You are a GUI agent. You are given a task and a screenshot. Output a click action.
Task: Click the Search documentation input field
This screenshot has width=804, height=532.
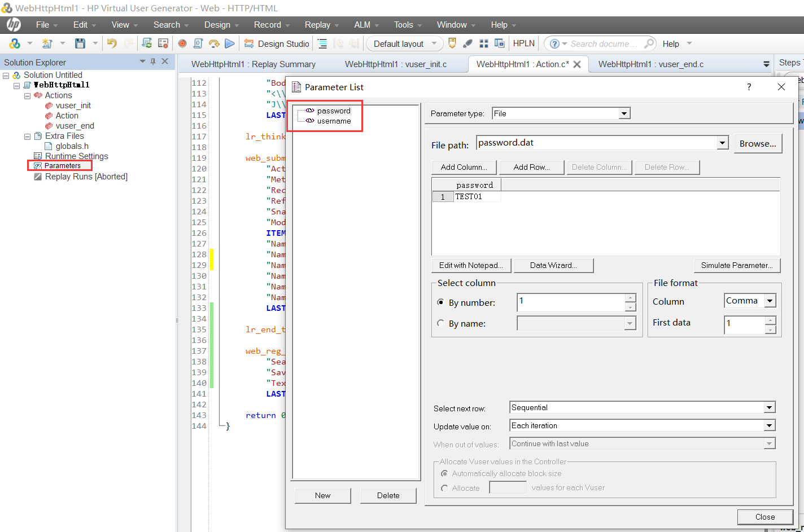[x=605, y=43]
